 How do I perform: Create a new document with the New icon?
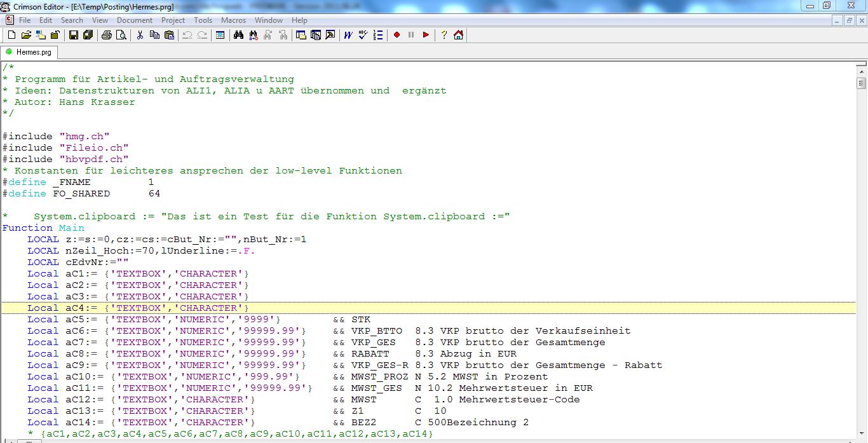tap(11, 35)
